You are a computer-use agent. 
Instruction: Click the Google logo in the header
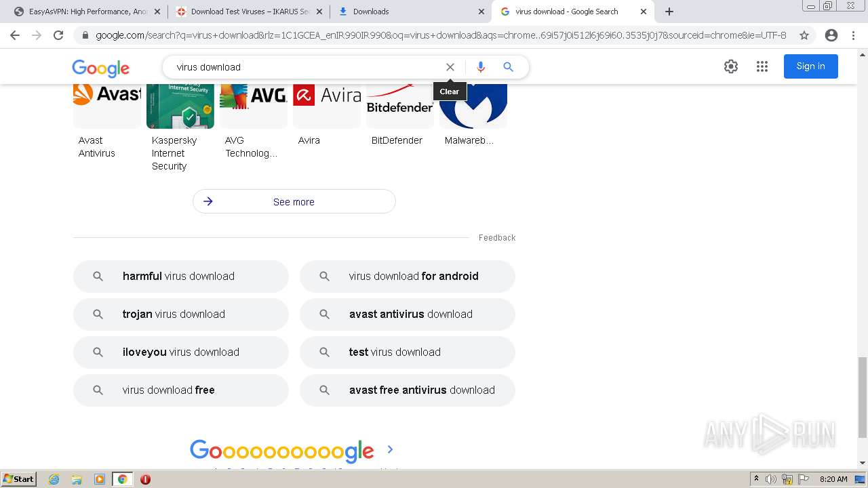[100, 68]
